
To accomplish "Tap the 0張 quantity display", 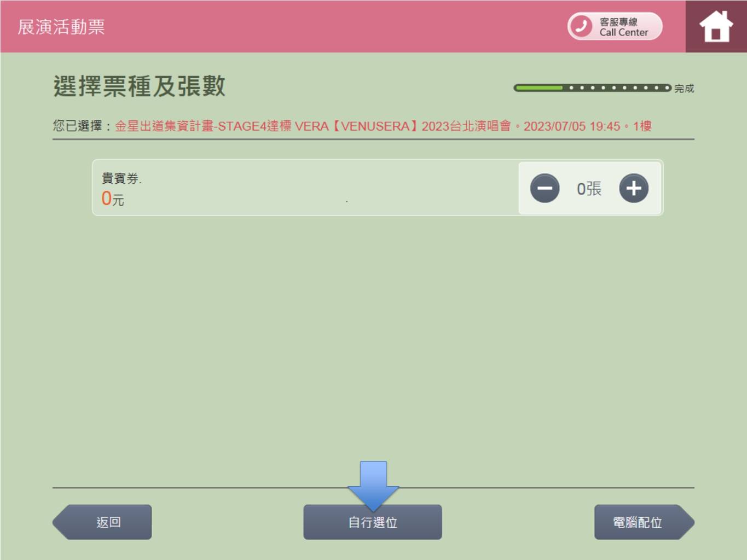I will tap(589, 189).
